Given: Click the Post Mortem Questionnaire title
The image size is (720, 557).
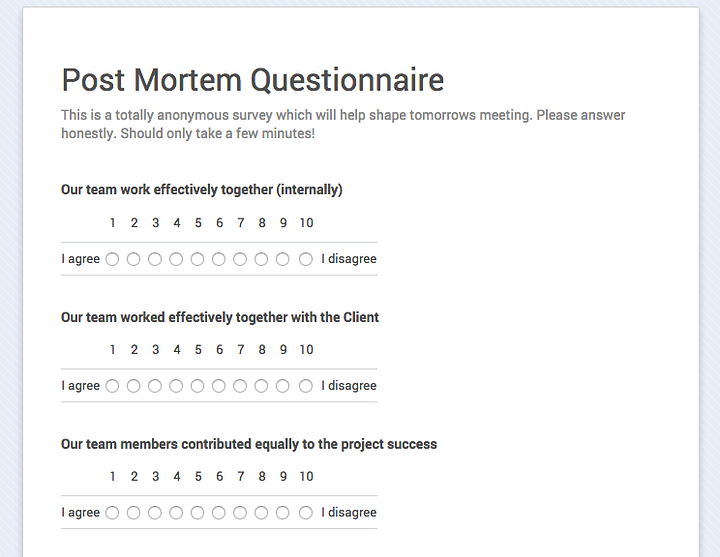Looking at the screenshot, I should (253, 80).
